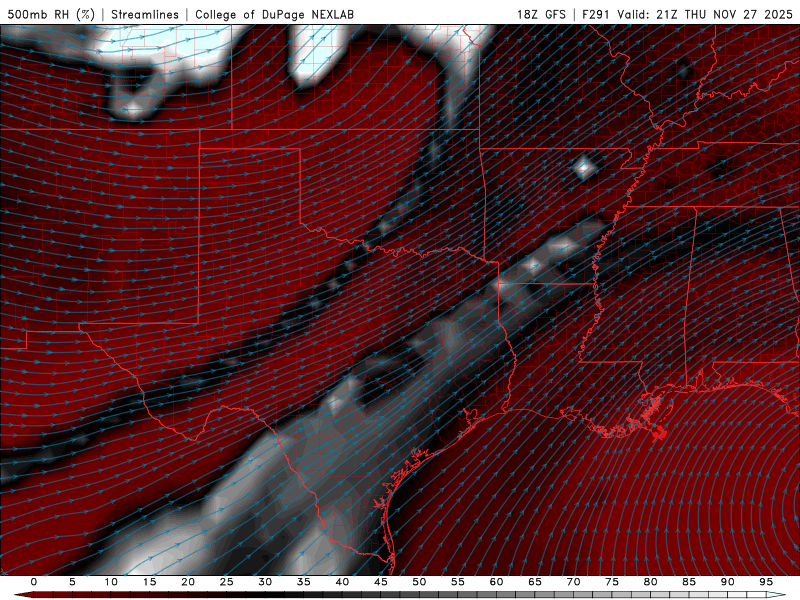Viewport: 800px width, 600px height.
Task: Click the colorbar label "10"
Action: click(x=111, y=582)
